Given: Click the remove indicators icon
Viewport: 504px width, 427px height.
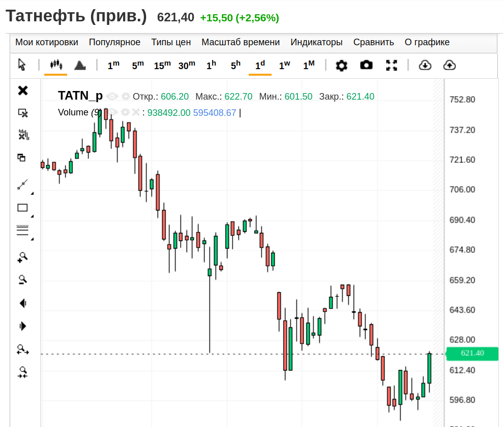Looking at the screenshot, I should pos(23,135).
